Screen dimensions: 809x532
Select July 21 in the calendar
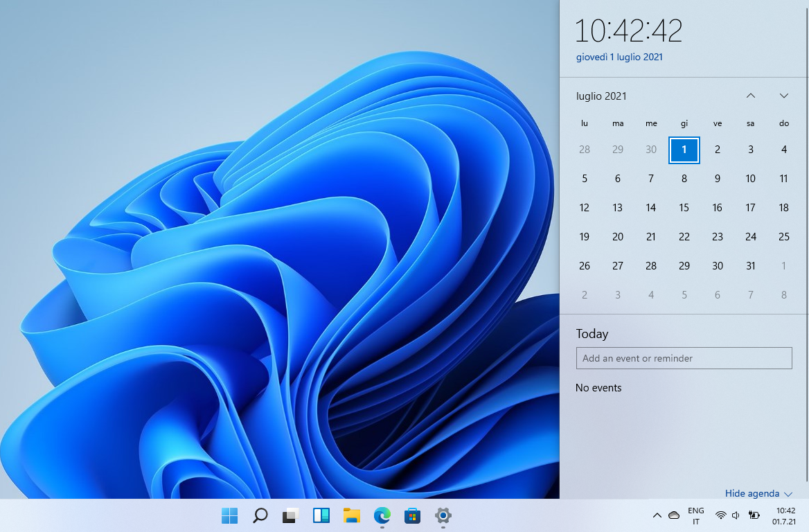(x=650, y=237)
